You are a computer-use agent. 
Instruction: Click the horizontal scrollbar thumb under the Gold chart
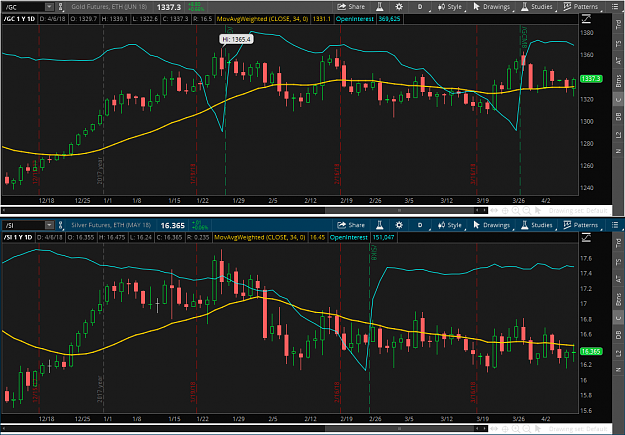399,210
